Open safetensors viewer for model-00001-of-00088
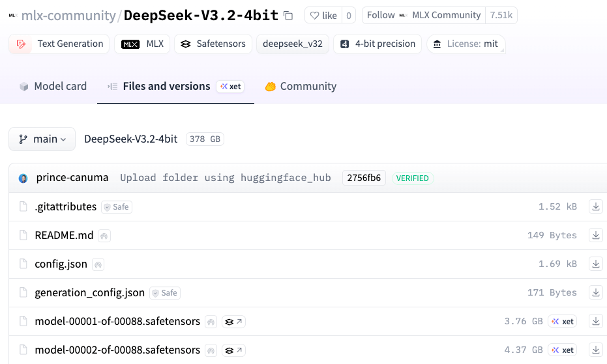 coord(233,322)
